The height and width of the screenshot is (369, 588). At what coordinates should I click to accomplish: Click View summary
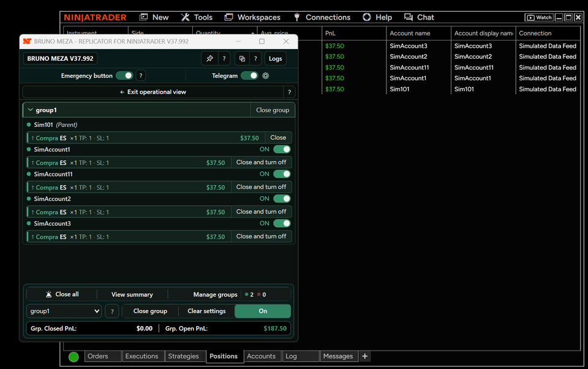pos(132,295)
